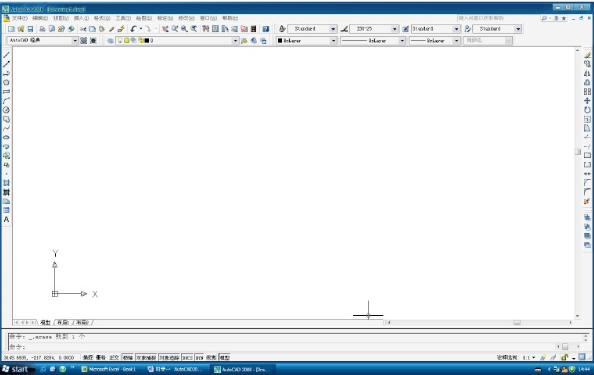
Task: Open the layer list dropdown showing layer 0
Action: click(177, 41)
